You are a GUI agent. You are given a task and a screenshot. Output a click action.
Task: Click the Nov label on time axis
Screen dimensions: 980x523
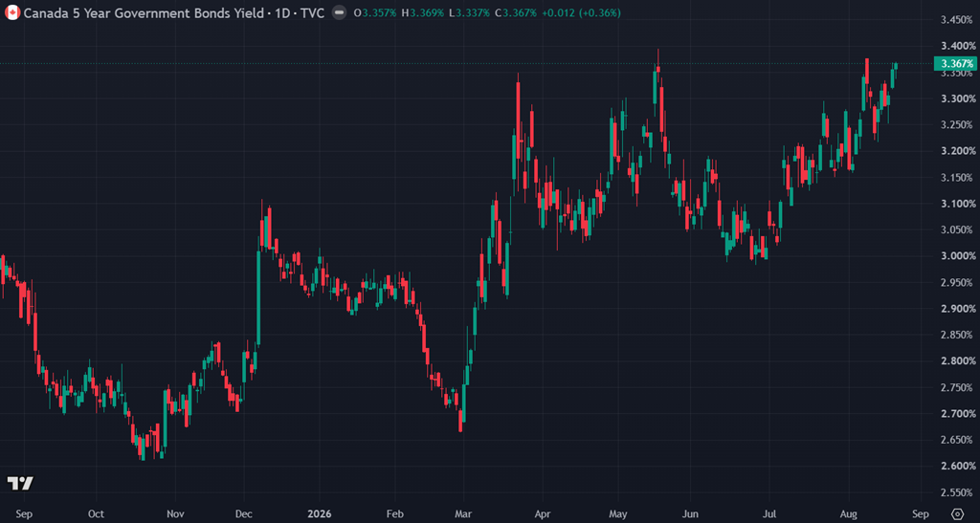(176, 514)
